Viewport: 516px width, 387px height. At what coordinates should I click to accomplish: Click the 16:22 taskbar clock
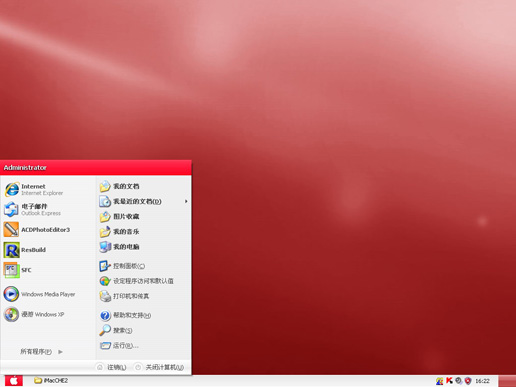pos(482,381)
